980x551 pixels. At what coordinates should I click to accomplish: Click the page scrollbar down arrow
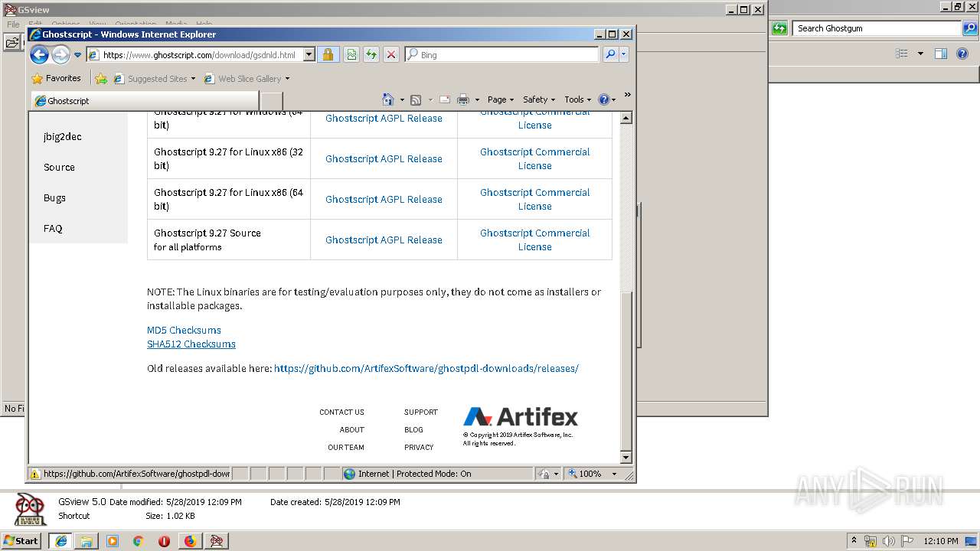626,458
